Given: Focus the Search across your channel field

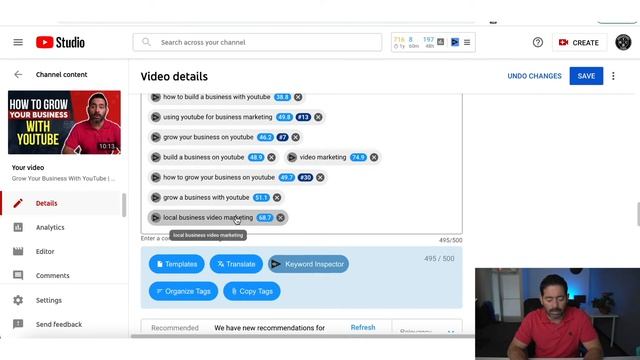Looking at the screenshot, I should (257, 42).
